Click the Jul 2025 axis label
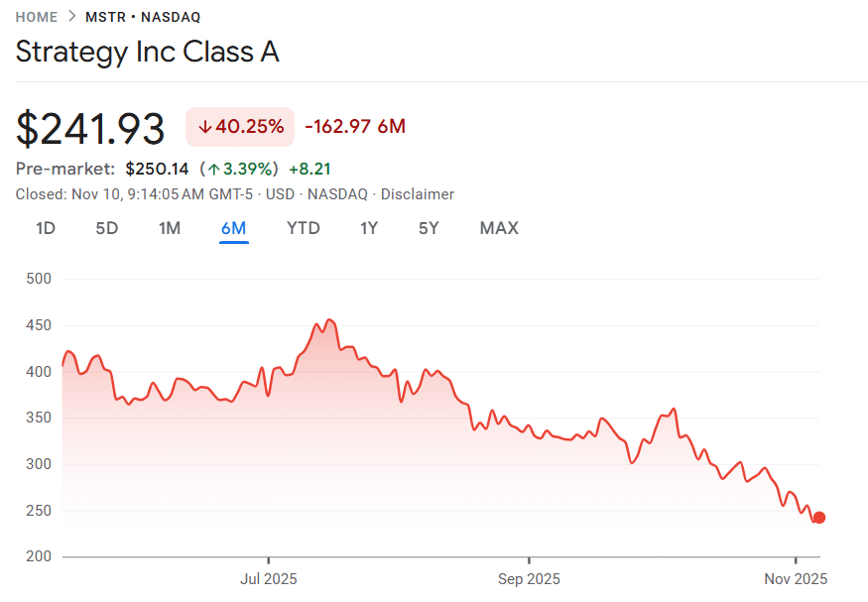Screen dimensions: 868x602 coord(268,578)
